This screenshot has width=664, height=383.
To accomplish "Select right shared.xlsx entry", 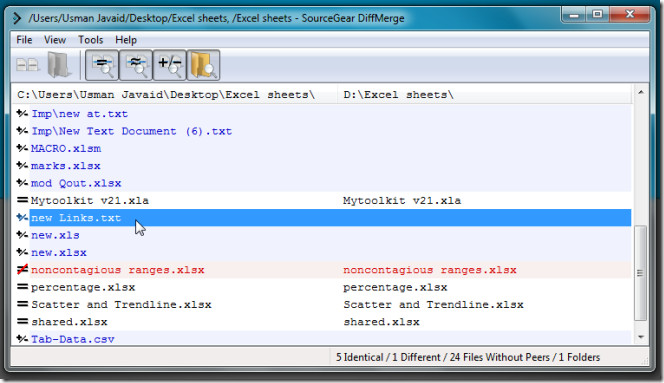I will 381,322.
